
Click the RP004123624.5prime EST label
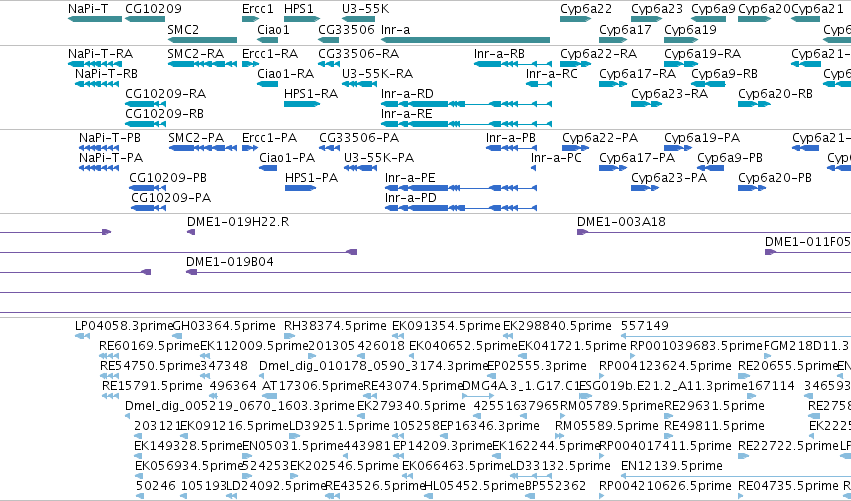coord(665,366)
